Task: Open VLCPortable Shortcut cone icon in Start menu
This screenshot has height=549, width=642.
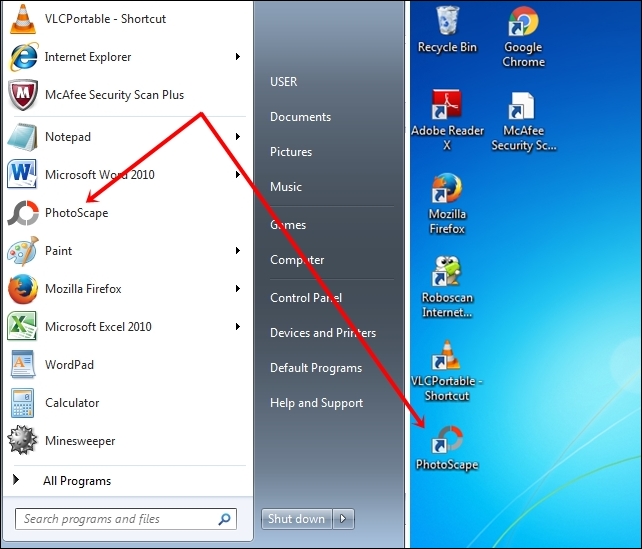Action: point(23,19)
